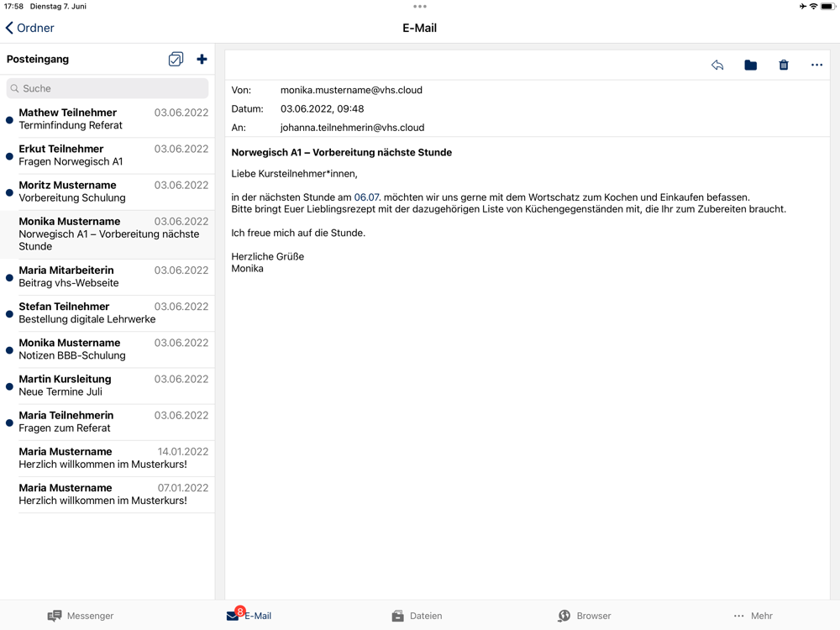The image size is (840, 630).
Task: Open more options ellipsis in email toolbar
Action: click(816, 65)
